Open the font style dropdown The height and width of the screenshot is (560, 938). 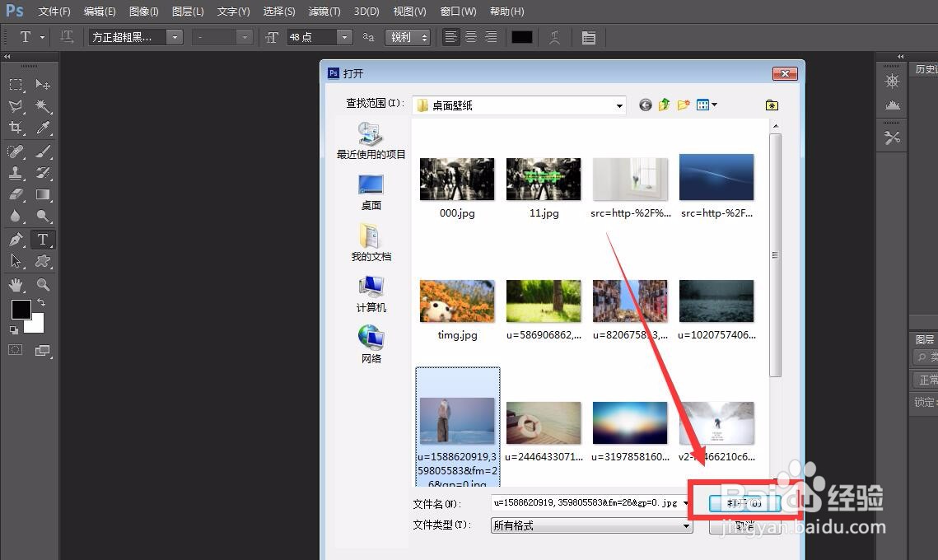point(244,37)
